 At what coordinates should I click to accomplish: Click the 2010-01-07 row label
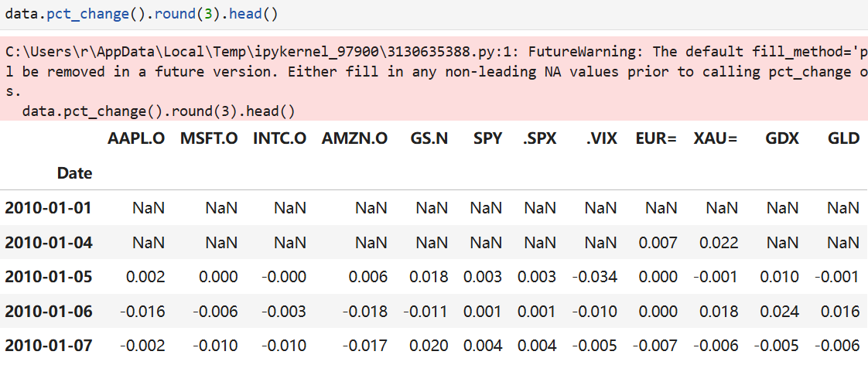tap(48, 346)
